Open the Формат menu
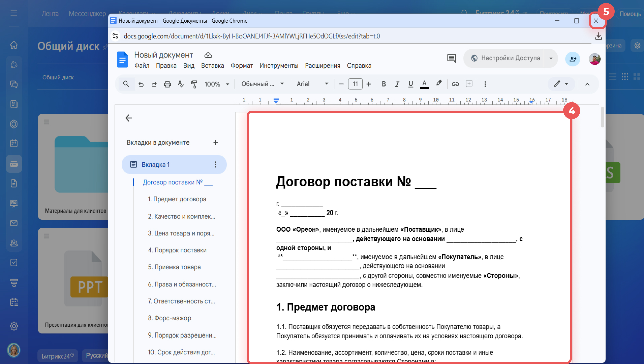 [x=241, y=66]
